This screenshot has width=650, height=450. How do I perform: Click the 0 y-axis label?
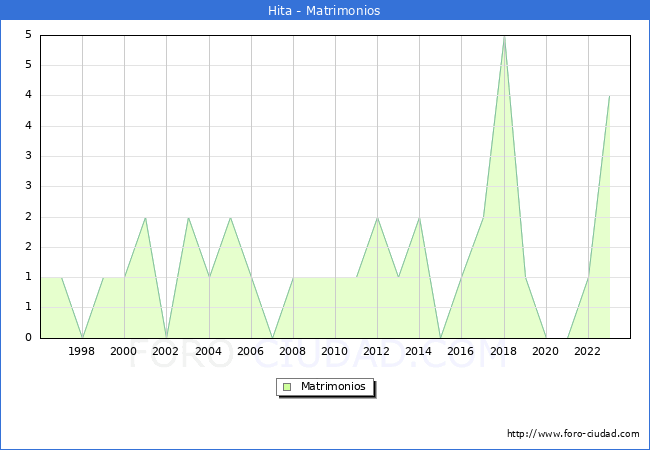pyautogui.click(x=28, y=337)
